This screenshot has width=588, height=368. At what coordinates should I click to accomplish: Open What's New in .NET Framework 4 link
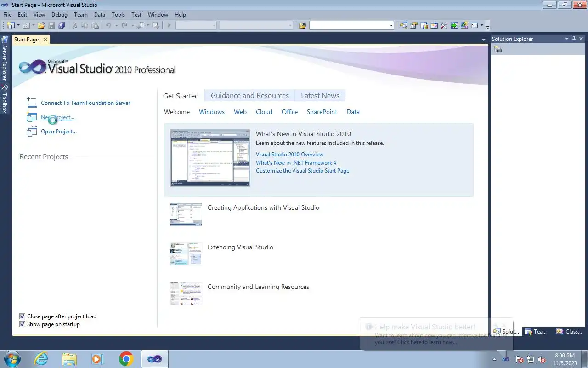[x=296, y=162]
